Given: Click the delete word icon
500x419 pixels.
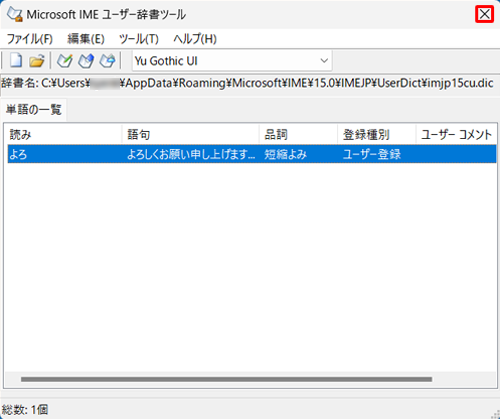Looking at the screenshot, I should pyautogui.click(x=107, y=61).
